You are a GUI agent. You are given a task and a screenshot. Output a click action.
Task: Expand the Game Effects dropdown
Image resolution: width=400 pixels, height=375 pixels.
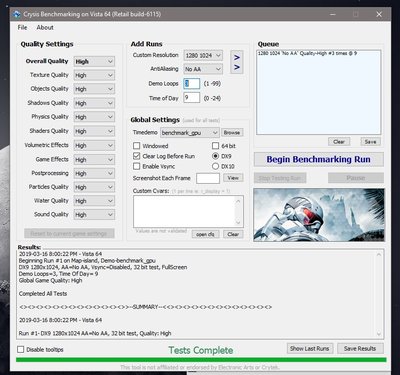coord(94,160)
